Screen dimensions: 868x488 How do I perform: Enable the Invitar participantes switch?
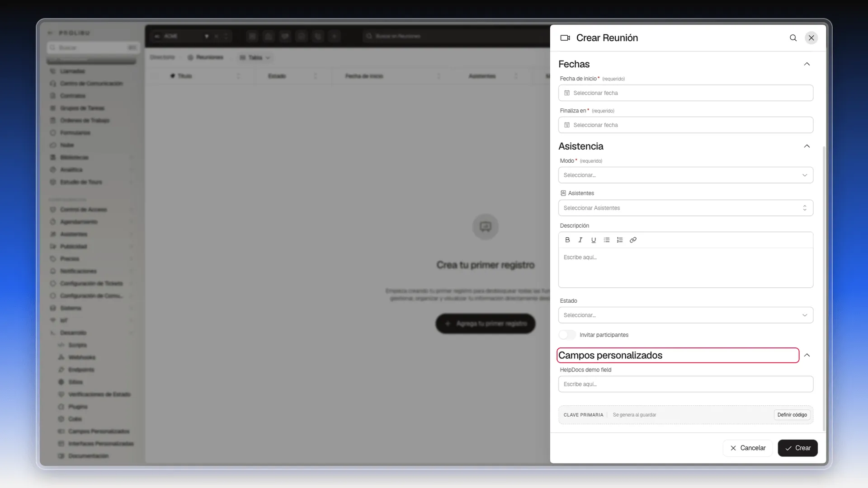tap(567, 335)
